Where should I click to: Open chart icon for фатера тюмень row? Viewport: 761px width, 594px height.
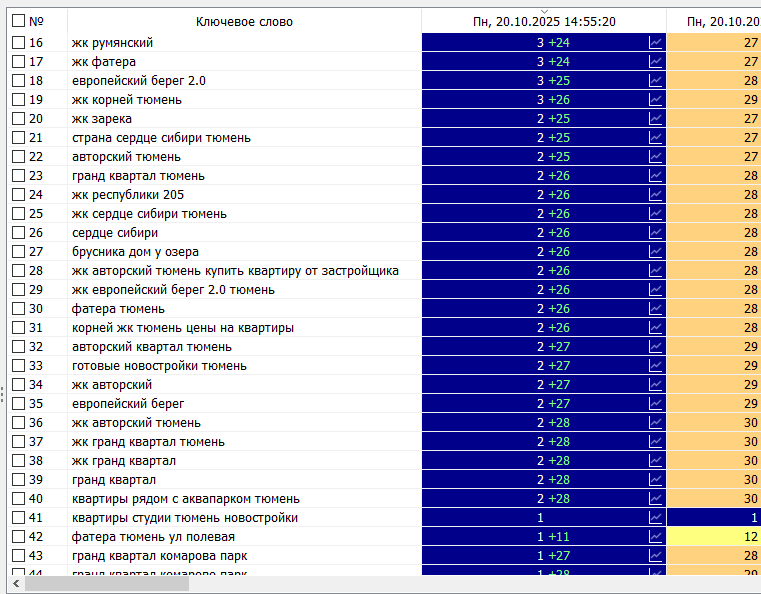pyautogui.click(x=655, y=308)
